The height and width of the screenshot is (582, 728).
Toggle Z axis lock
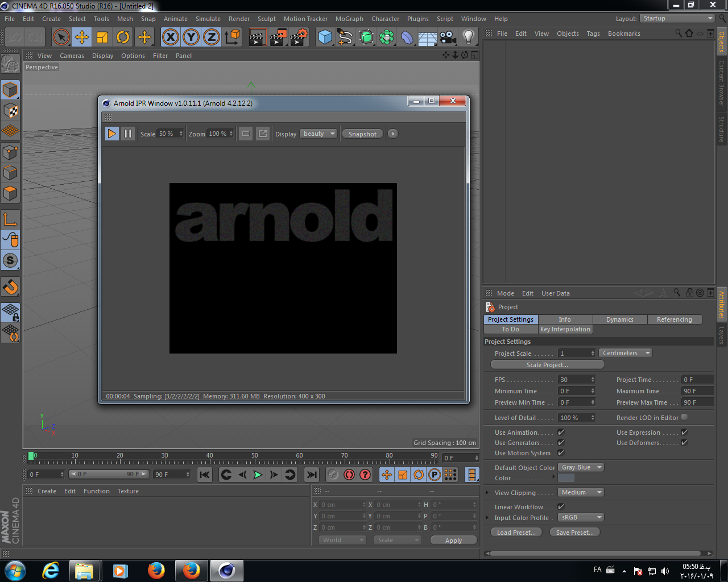pyautogui.click(x=212, y=38)
